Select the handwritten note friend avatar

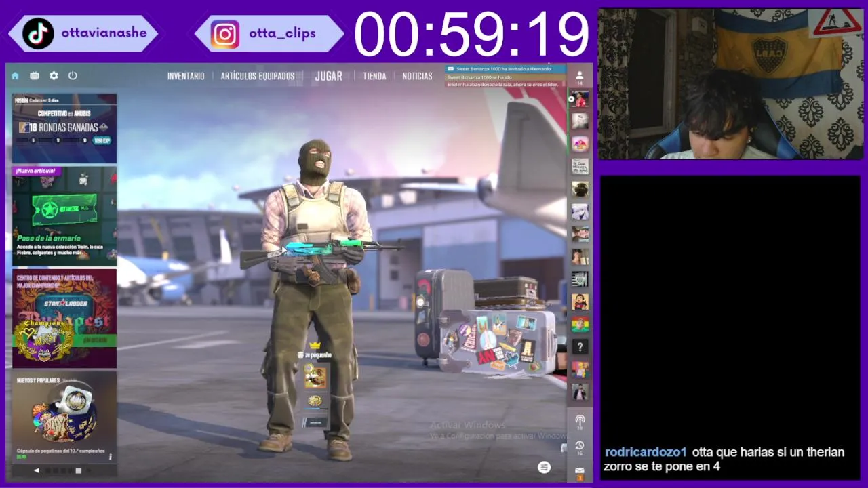580,167
